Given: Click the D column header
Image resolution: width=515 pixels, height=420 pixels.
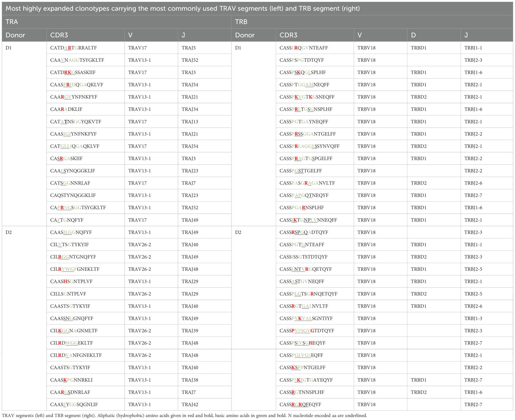Looking at the screenshot, I should click(x=413, y=35).
